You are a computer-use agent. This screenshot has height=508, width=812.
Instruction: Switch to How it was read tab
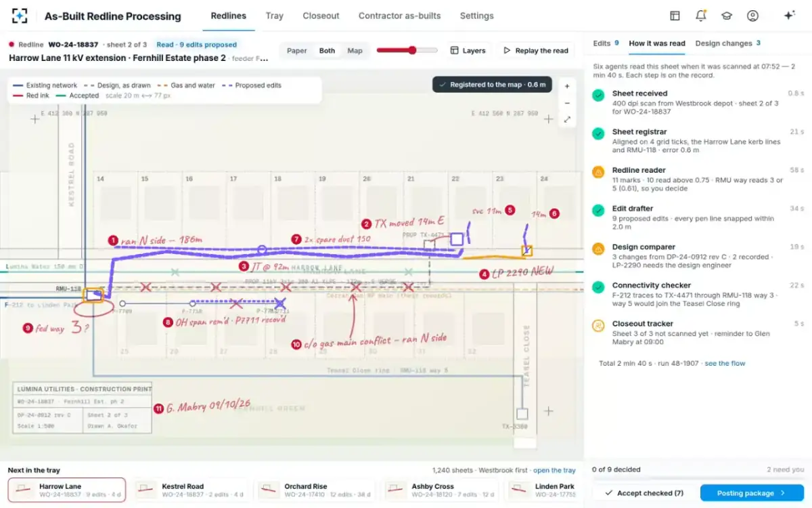tap(656, 43)
